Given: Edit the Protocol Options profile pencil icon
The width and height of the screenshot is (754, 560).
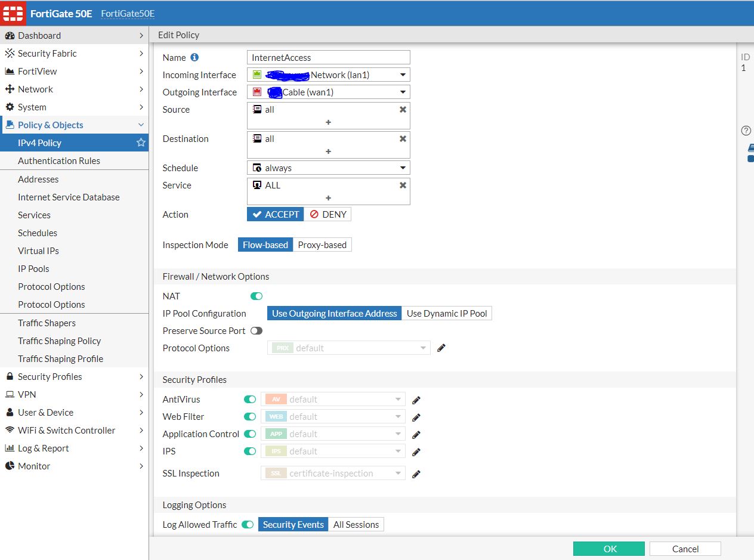Looking at the screenshot, I should (x=441, y=348).
